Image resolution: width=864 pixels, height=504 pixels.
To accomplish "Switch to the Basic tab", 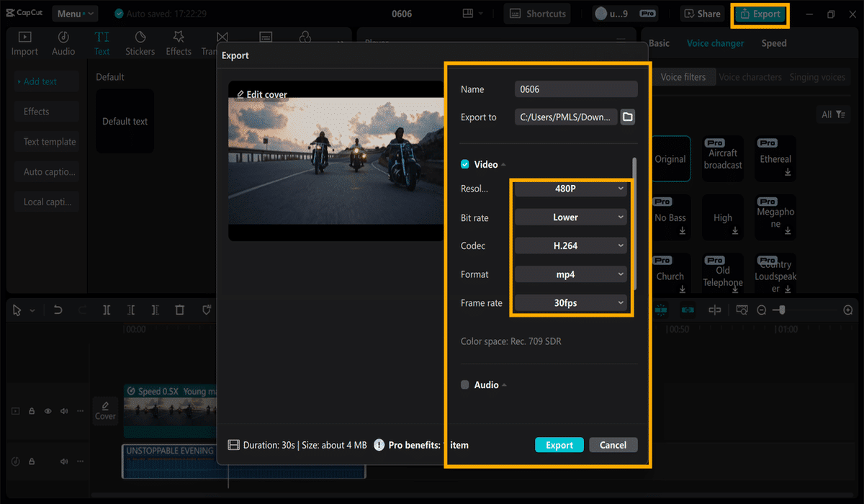I will pyautogui.click(x=659, y=43).
